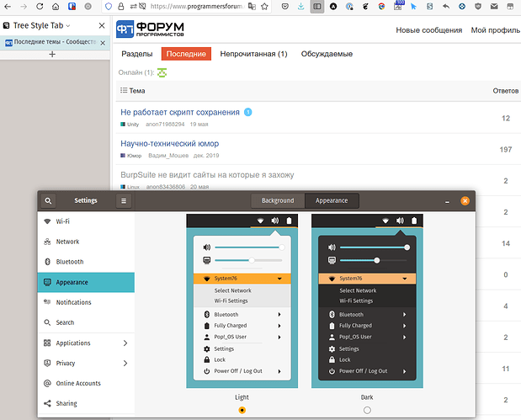Click blue cursor arrow extension icon
This screenshot has height=420, width=521.
click(x=413, y=7)
